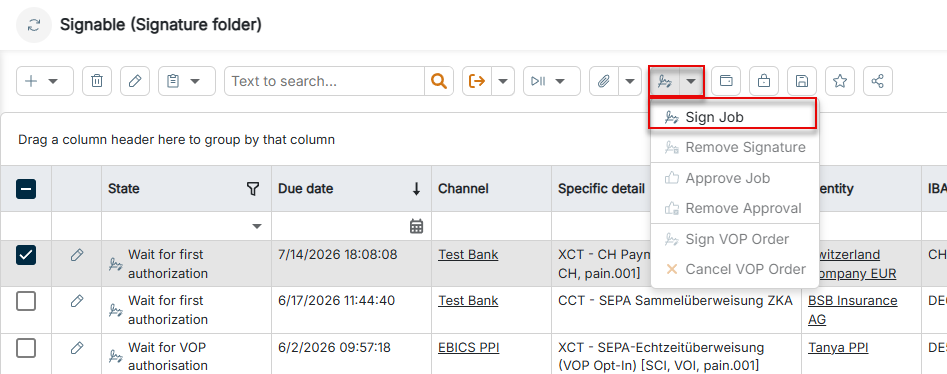Screen dimensions: 947x374
Task: Click the pencil edit toolbar icon
Action: coord(135,81)
